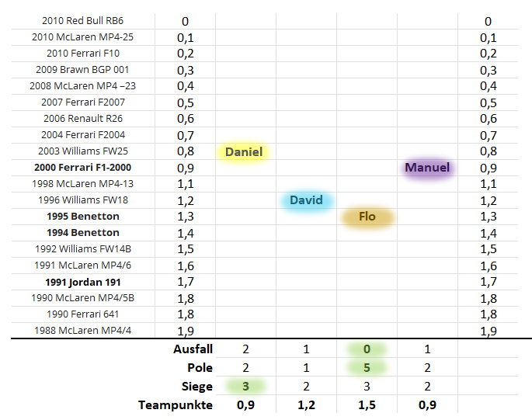This screenshot has height=420, width=532.
Task: Select the purple highlighted Manuel label
Action: [427, 168]
